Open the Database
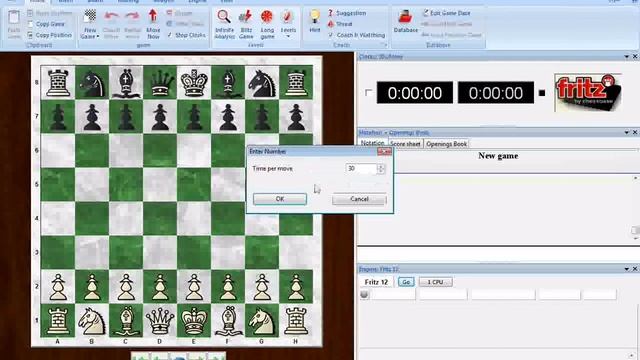The width and height of the screenshot is (640, 360). [x=406, y=21]
